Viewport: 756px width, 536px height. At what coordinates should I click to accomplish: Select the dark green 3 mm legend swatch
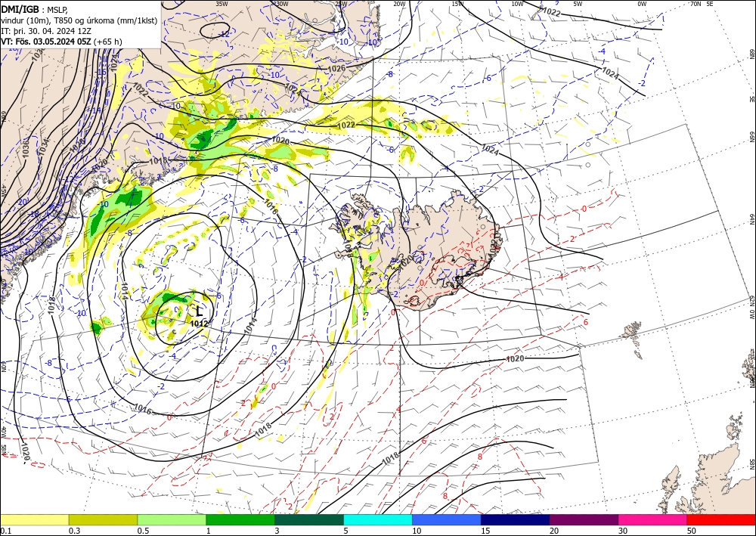[x=309, y=519]
